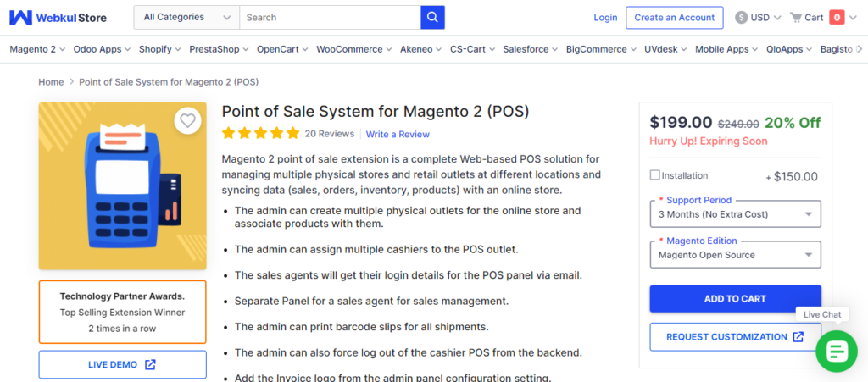Screen dimensions: 868x382
Task: Click the shopping cart icon
Action: click(795, 18)
